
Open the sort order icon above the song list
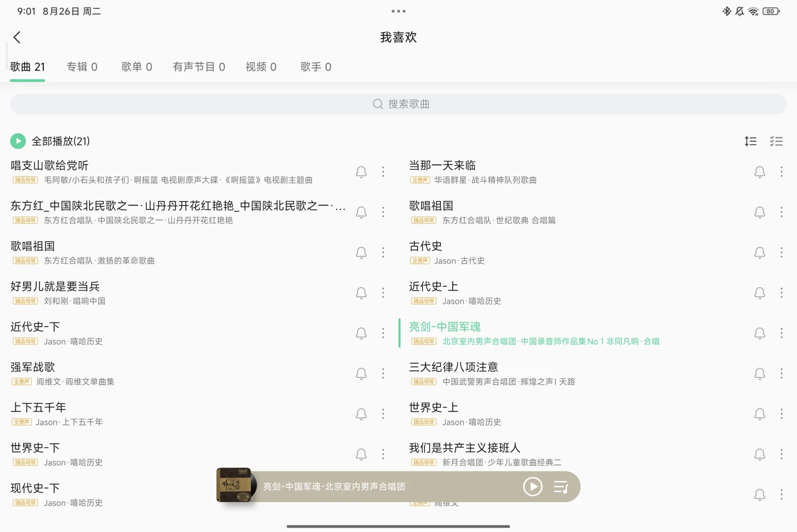751,141
